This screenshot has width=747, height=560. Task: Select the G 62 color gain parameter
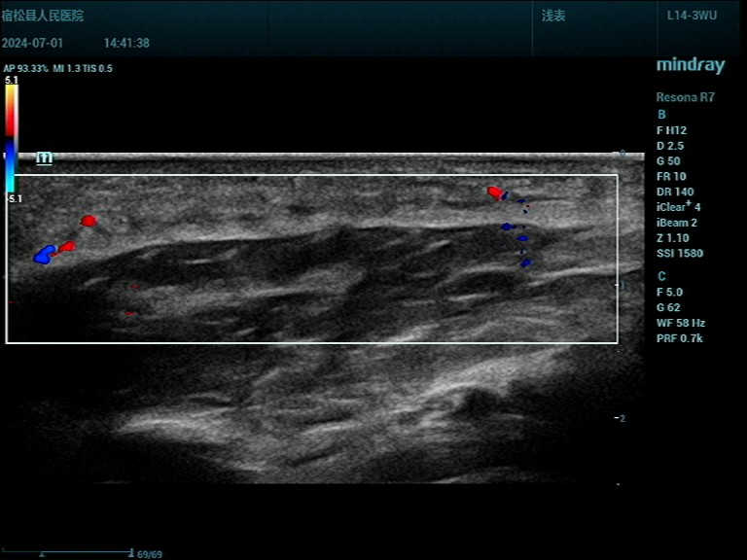[668, 307]
